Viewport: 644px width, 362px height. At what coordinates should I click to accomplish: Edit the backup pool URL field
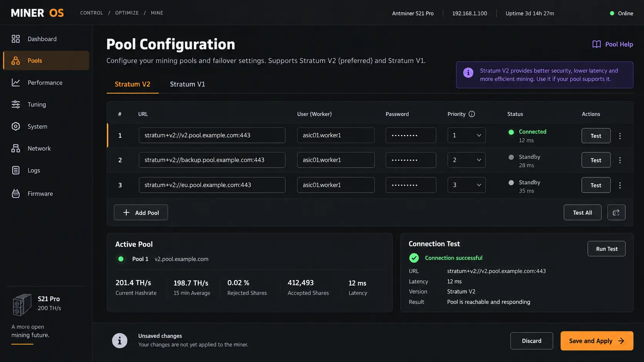[x=212, y=160]
